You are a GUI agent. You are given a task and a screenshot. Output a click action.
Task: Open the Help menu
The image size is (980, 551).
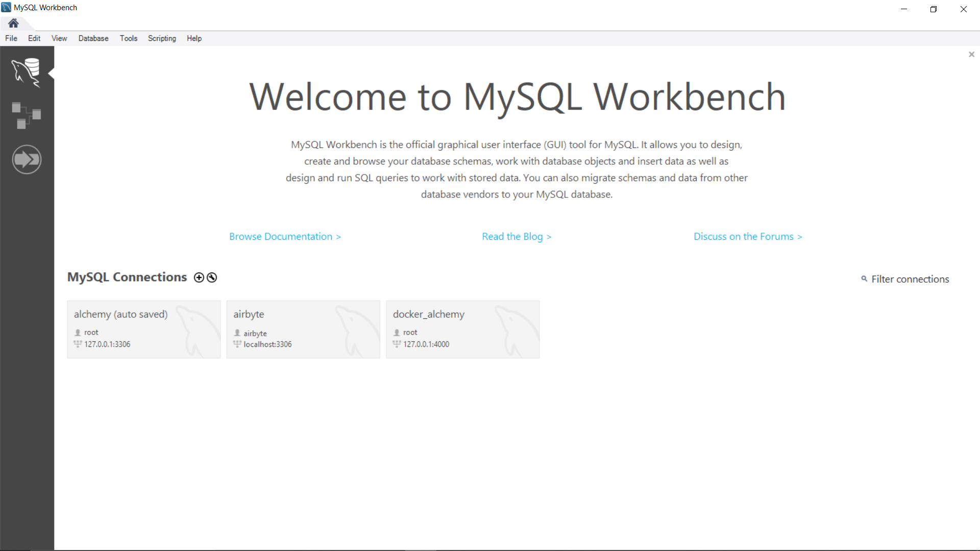pos(194,38)
